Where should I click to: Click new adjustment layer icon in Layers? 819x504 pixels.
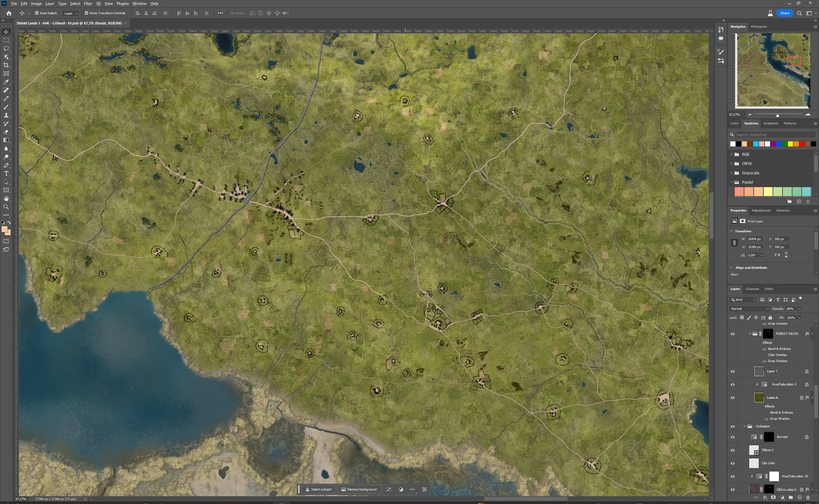[782, 498]
